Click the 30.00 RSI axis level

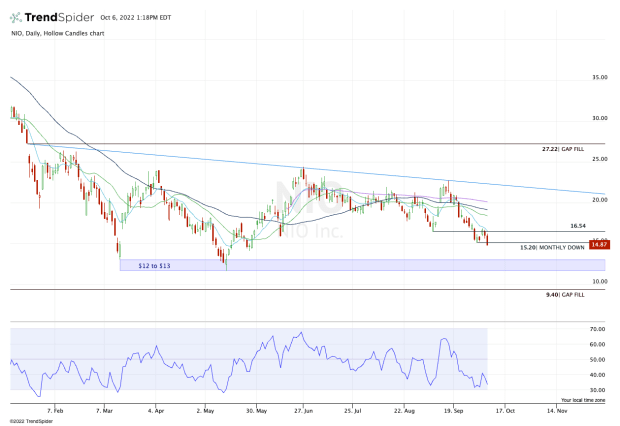599,390
